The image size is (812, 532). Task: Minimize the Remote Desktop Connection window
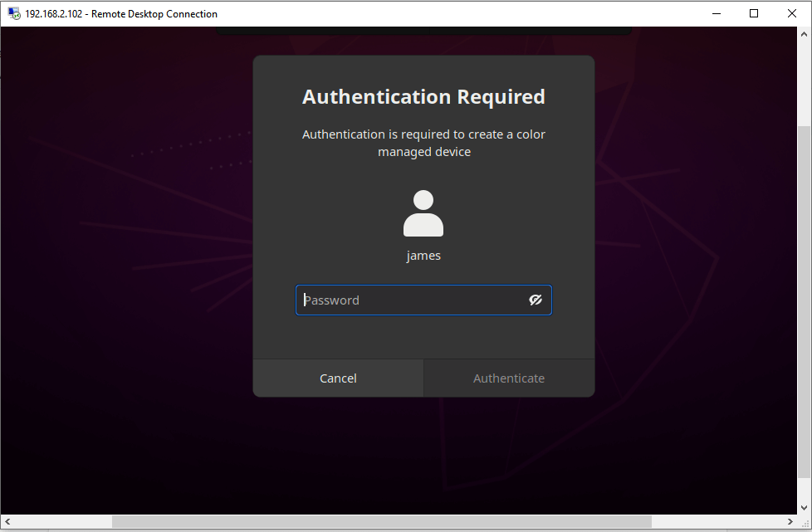[x=715, y=14]
